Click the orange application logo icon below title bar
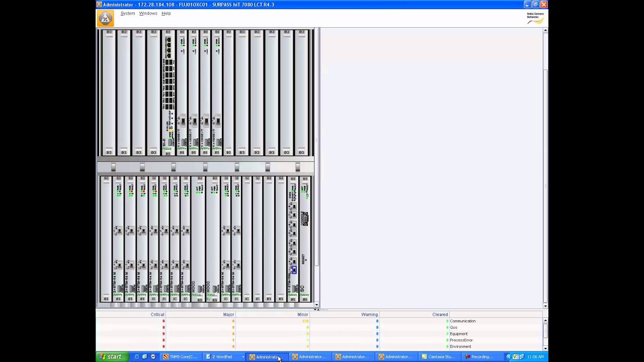 click(x=105, y=19)
